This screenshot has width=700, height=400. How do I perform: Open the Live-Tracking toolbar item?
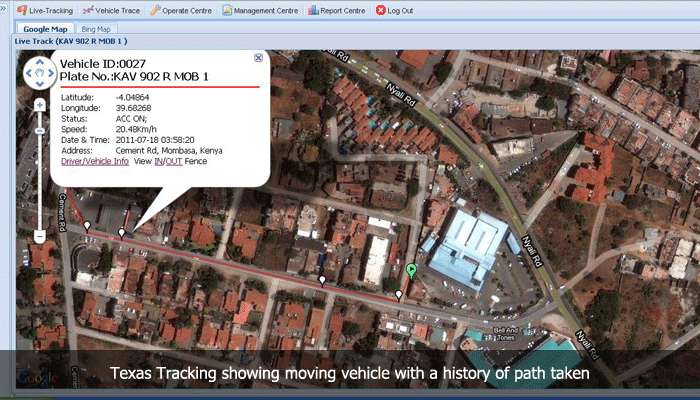(x=44, y=10)
